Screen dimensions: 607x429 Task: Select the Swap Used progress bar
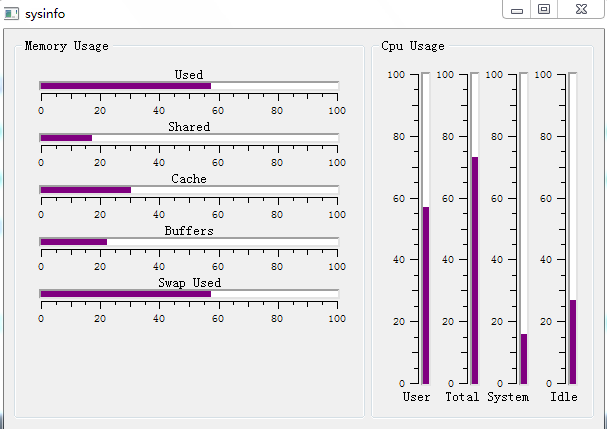point(188,294)
